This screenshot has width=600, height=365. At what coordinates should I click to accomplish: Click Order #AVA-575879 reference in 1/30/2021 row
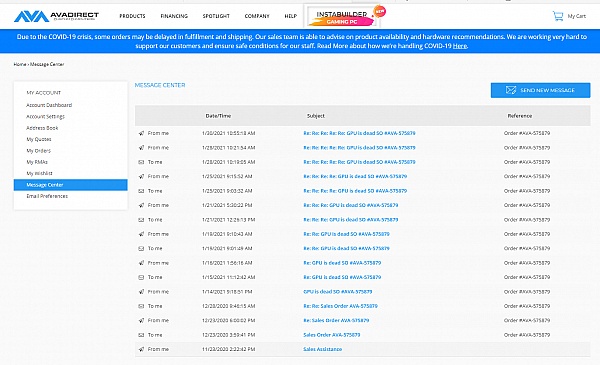527,133
